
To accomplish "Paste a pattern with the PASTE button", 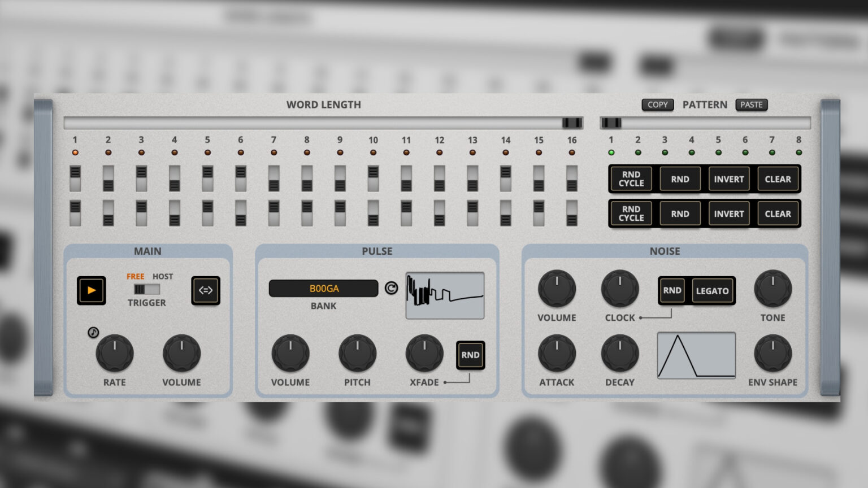I will click(x=751, y=104).
